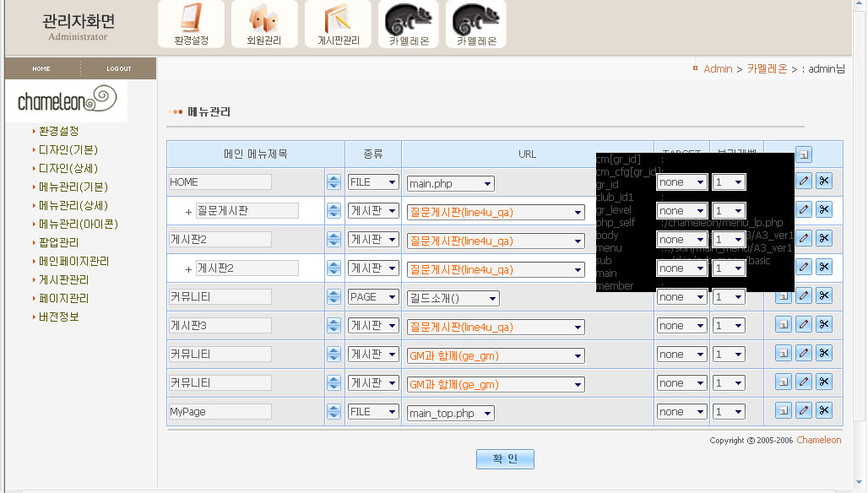This screenshot has width=868, height=493.
Task: Open the target dropdown in MyPage row
Action: (682, 412)
